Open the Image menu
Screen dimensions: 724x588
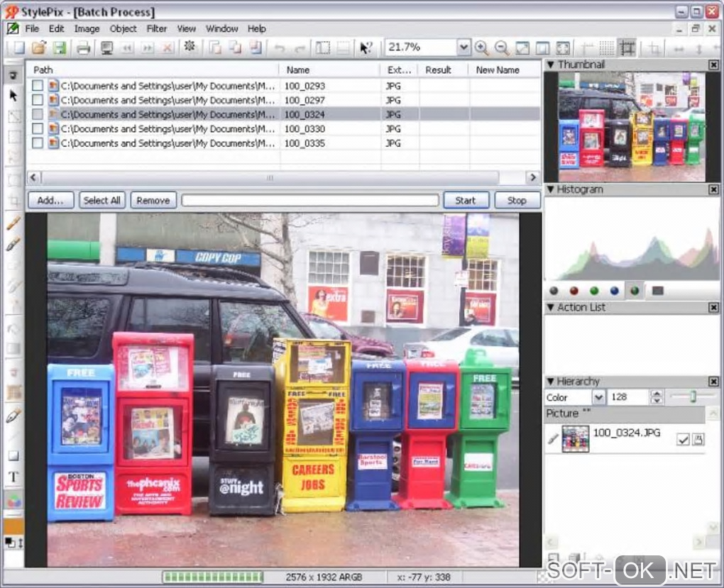click(87, 28)
